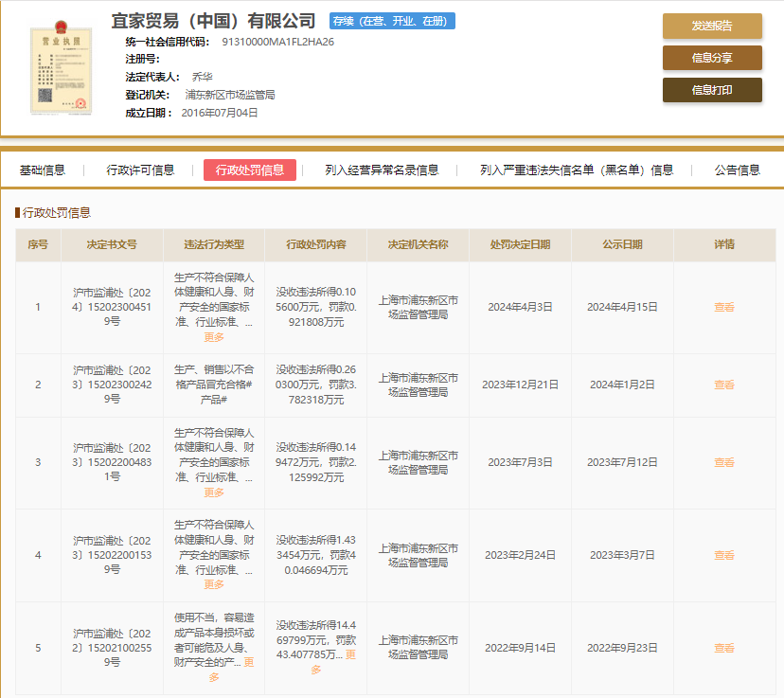Expand 更多 for row 4 violation type
Screen dimensions: 784x698
click(x=214, y=584)
